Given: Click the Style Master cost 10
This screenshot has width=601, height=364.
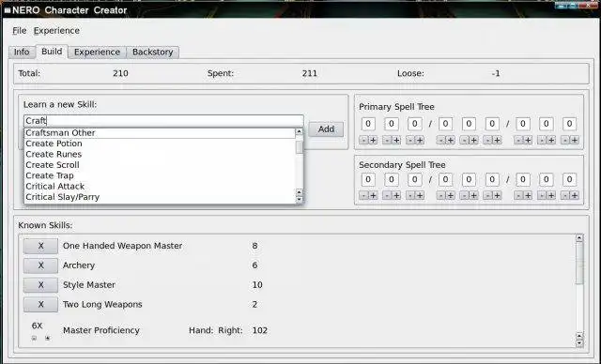Looking at the screenshot, I should [257, 285].
